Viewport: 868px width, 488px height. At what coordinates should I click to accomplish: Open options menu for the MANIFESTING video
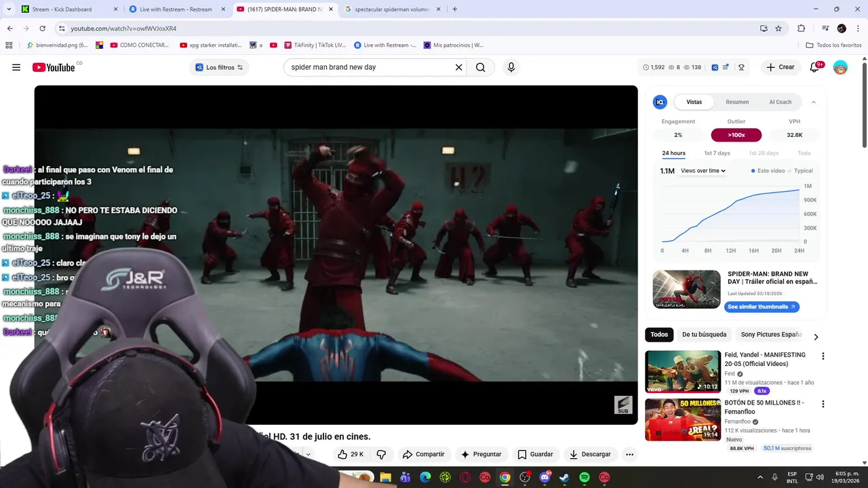(x=823, y=356)
